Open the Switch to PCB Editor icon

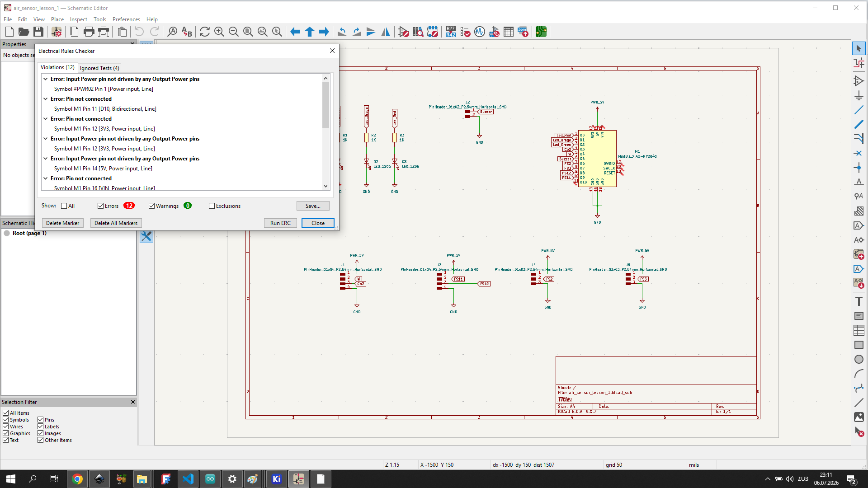pos(541,32)
